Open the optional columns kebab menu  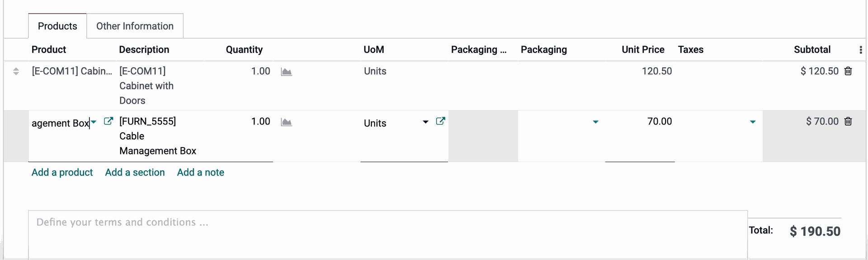(860, 50)
